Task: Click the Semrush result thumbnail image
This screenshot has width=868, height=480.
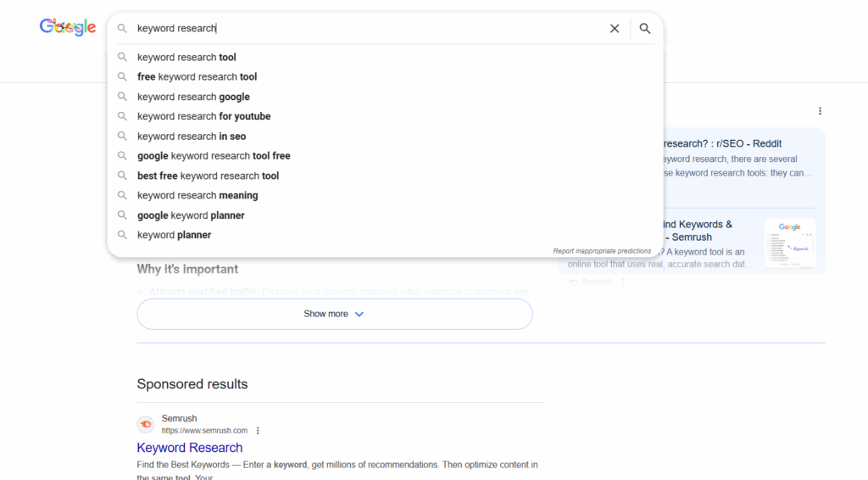Action: tap(789, 243)
